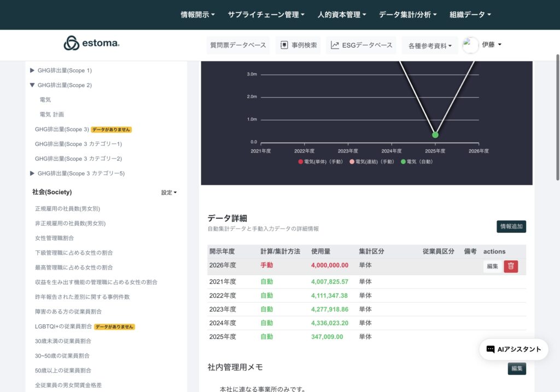Open the 設定 dropdown in 社会 section

[168, 192]
